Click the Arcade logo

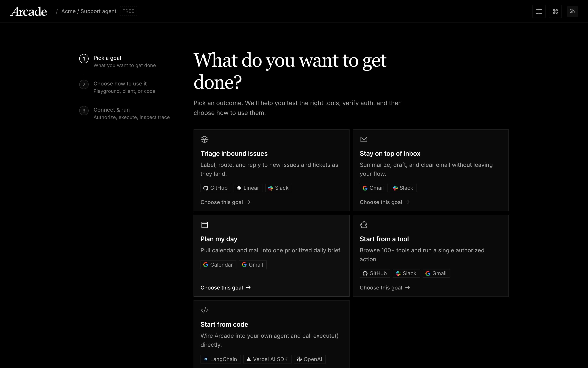point(28,11)
